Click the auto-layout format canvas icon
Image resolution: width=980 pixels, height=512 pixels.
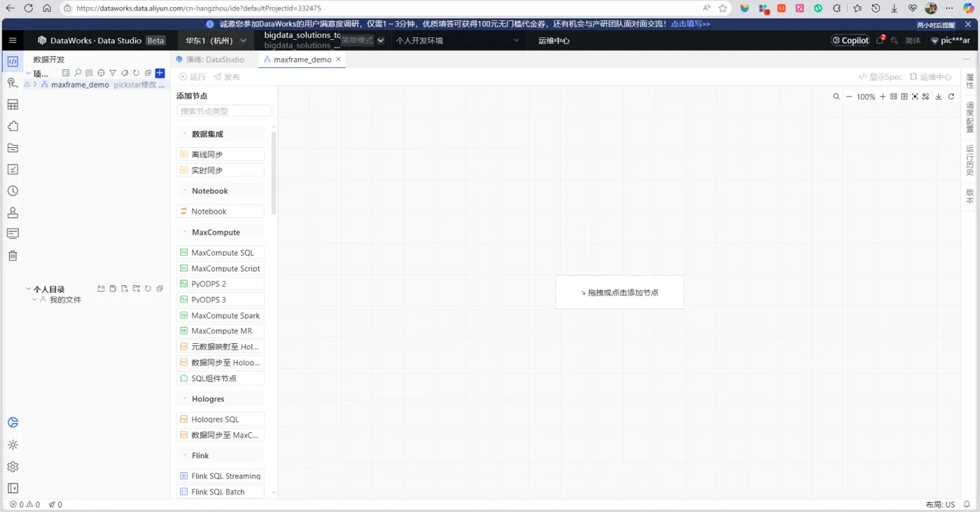(x=926, y=97)
